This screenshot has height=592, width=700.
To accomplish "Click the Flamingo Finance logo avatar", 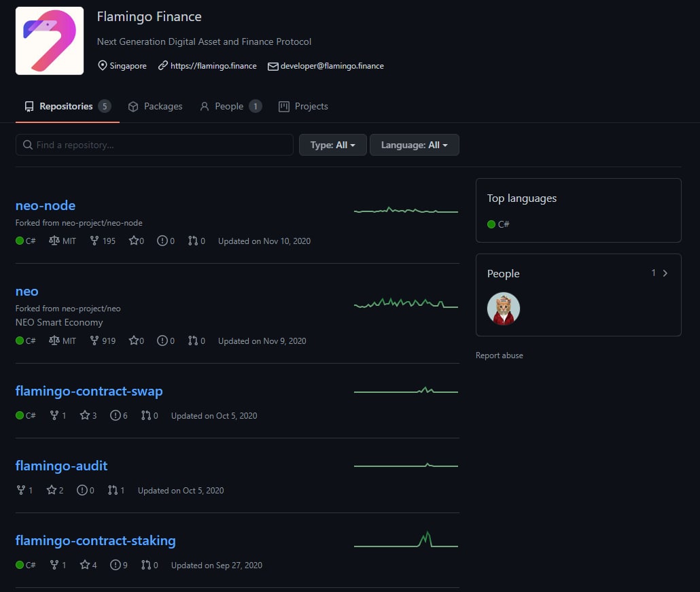I will (x=50, y=41).
